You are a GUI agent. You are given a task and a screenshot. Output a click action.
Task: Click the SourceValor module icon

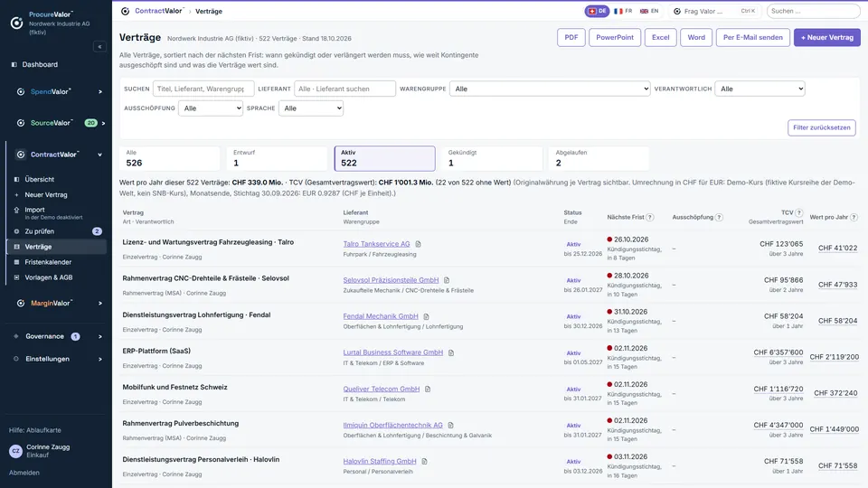(x=21, y=123)
